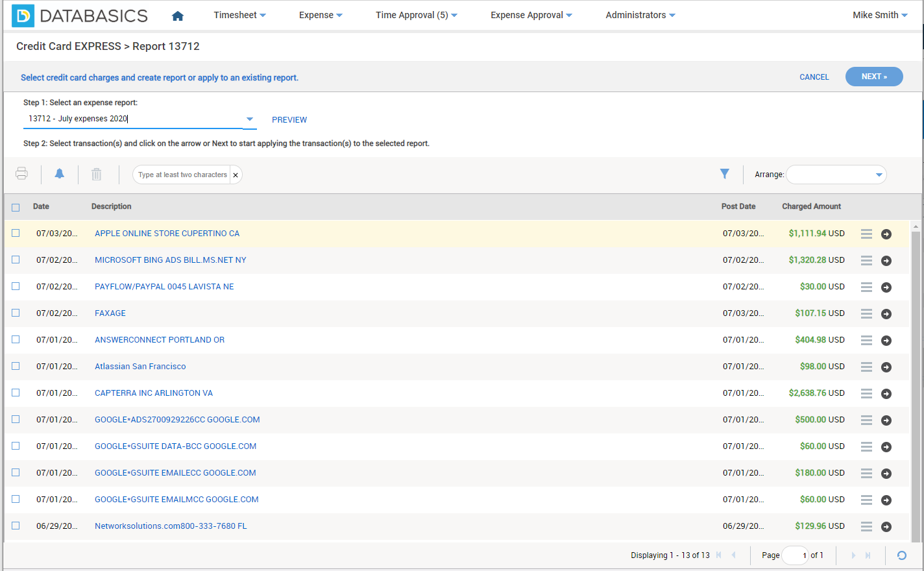The width and height of the screenshot is (924, 571).
Task: Apply GSUITE EMAILMCC charge with arrow
Action: [x=886, y=500]
